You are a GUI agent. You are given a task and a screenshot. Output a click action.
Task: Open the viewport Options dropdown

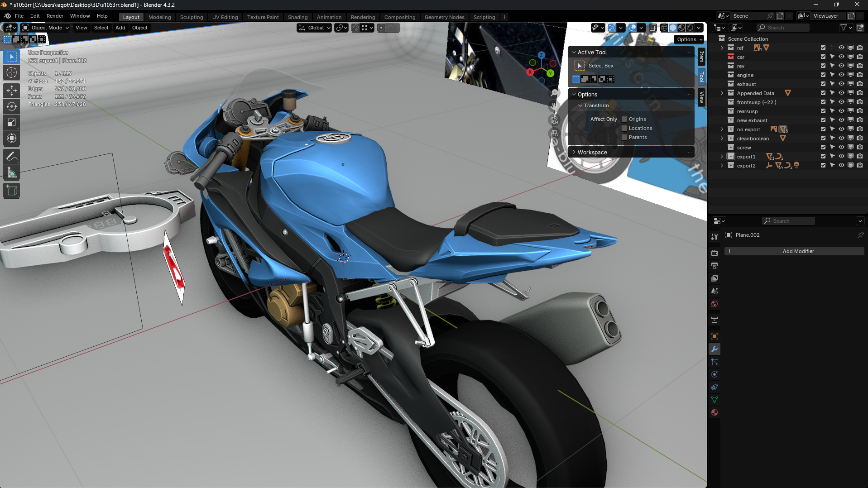coord(690,39)
